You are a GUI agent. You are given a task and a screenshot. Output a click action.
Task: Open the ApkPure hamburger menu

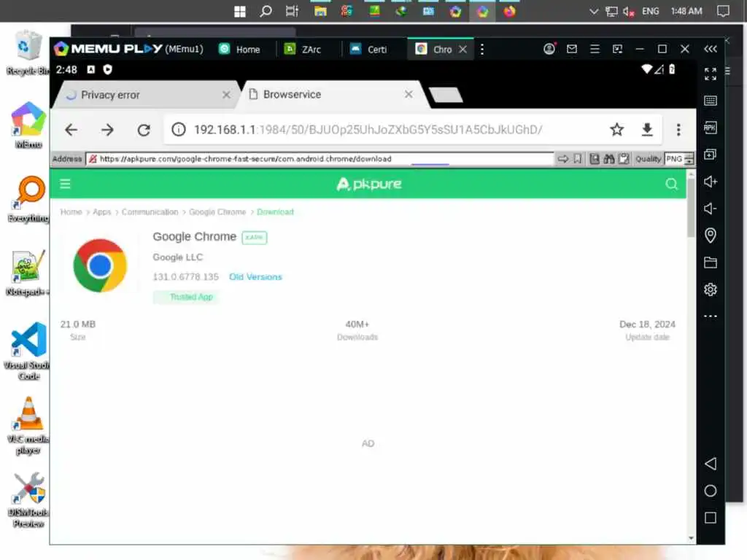tap(65, 184)
